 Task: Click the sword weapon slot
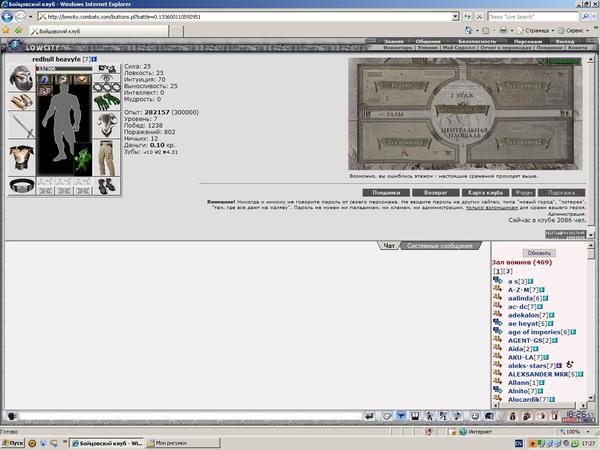21,125
